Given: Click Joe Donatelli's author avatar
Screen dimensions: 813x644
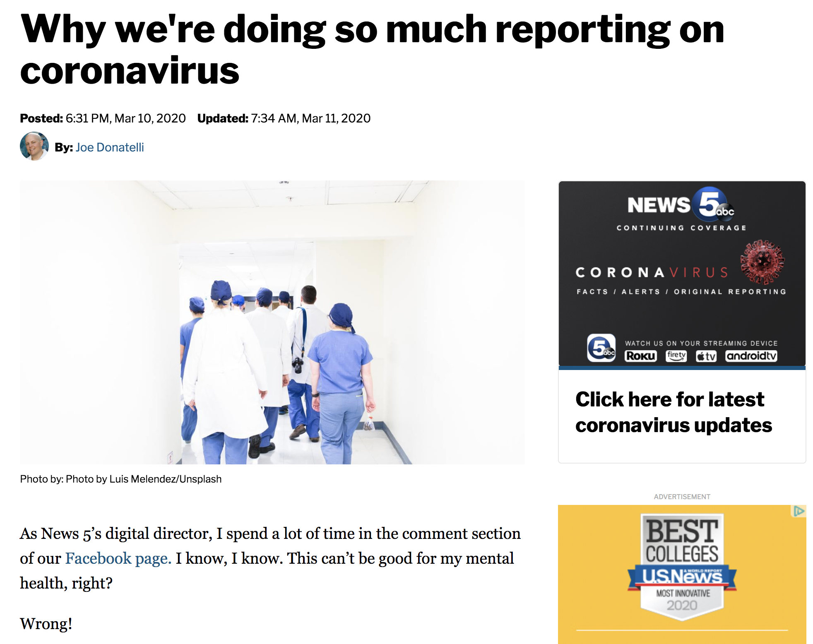Looking at the screenshot, I should pos(34,147).
